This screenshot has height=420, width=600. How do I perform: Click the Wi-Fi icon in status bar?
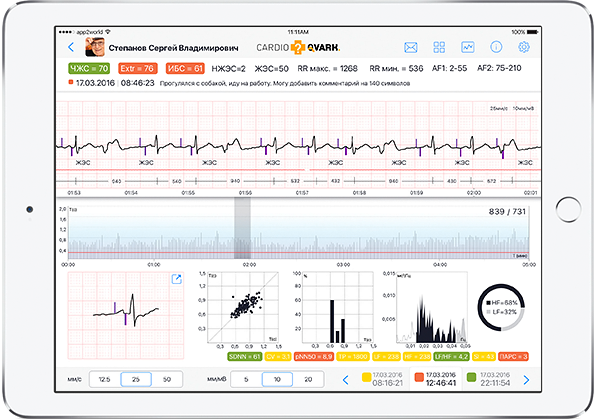point(108,32)
